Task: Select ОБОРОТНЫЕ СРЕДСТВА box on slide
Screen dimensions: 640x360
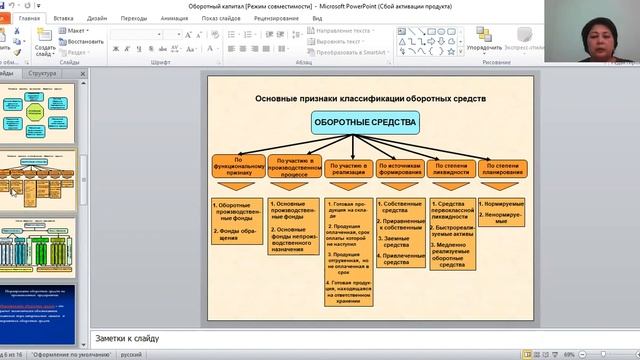Action: 365,122
